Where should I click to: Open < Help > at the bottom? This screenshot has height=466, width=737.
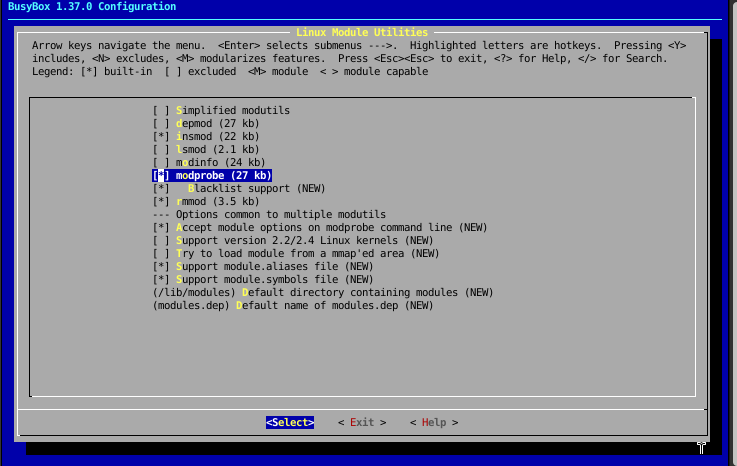(x=434, y=422)
